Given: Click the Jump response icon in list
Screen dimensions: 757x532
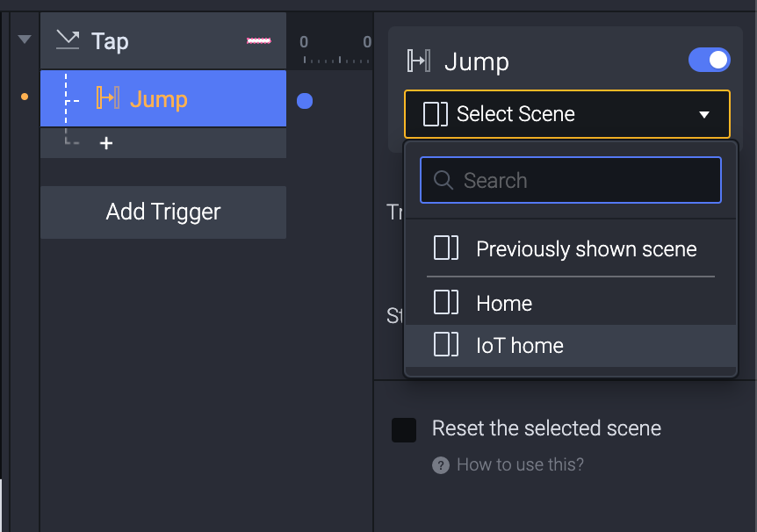Looking at the screenshot, I should click(x=107, y=98).
